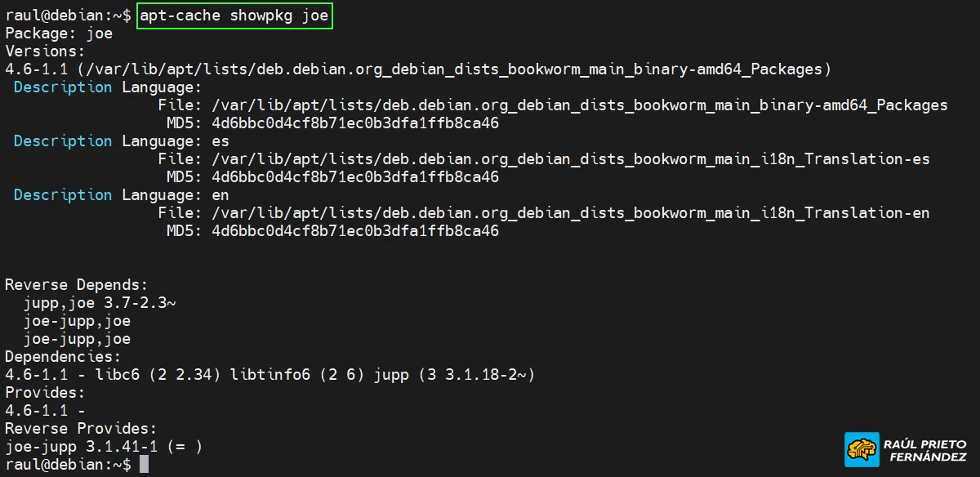Click the 'joe-jupp 3.1.41-1' line
Image resolution: width=980 pixels, height=477 pixels.
(x=86, y=447)
